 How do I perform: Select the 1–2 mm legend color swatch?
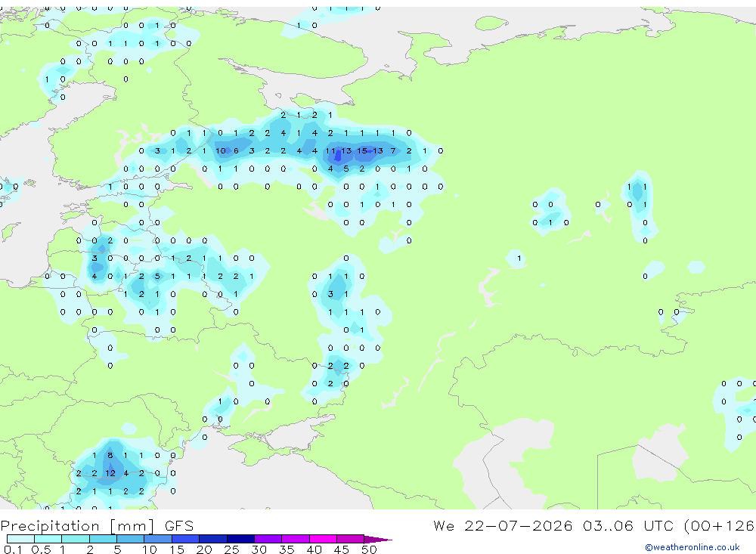pyautogui.click(x=76, y=539)
